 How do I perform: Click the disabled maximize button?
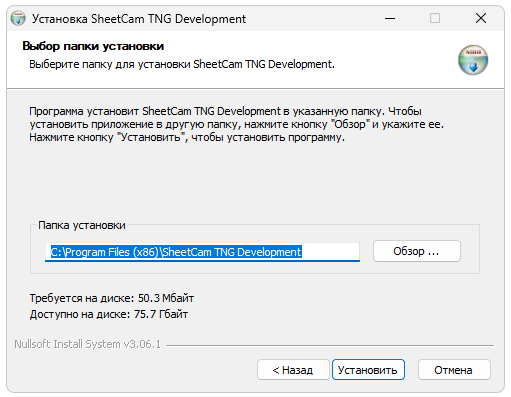[435, 18]
